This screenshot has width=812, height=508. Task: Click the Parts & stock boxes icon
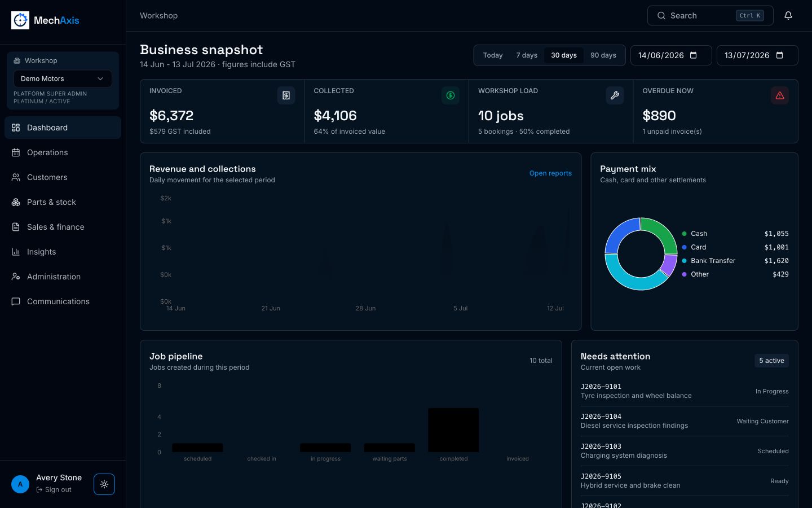[16, 202]
